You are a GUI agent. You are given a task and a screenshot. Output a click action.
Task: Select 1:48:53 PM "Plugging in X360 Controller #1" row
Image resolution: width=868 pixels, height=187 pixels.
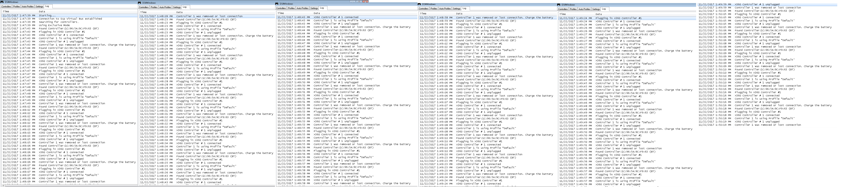coord(347,112)
